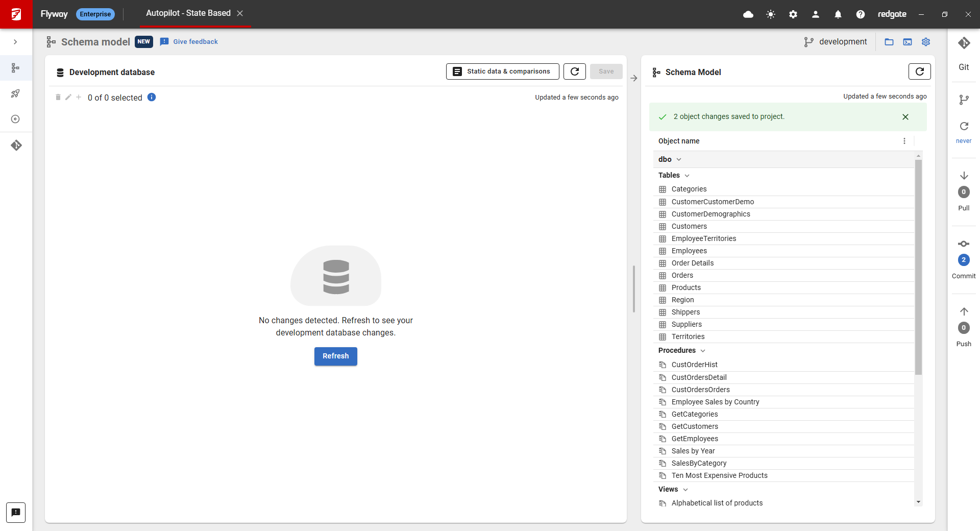Open the rocket deployment page in sidebar

pyautogui.click(x=16, y=93)
